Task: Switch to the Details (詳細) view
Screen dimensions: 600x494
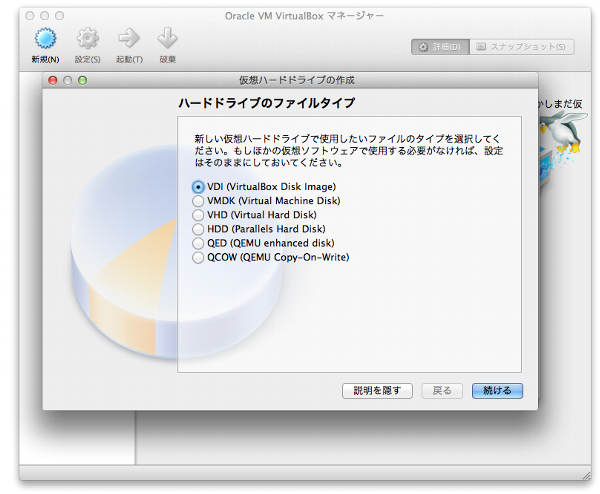Action: coord(440,47)
